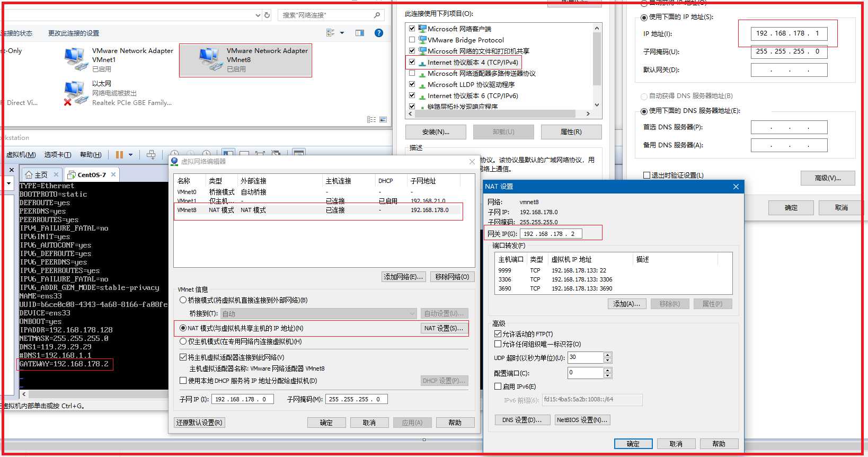Select the VMnet8 network adapter icon
Viewport: 868px width, 457px height.
(x=210, y=59)
